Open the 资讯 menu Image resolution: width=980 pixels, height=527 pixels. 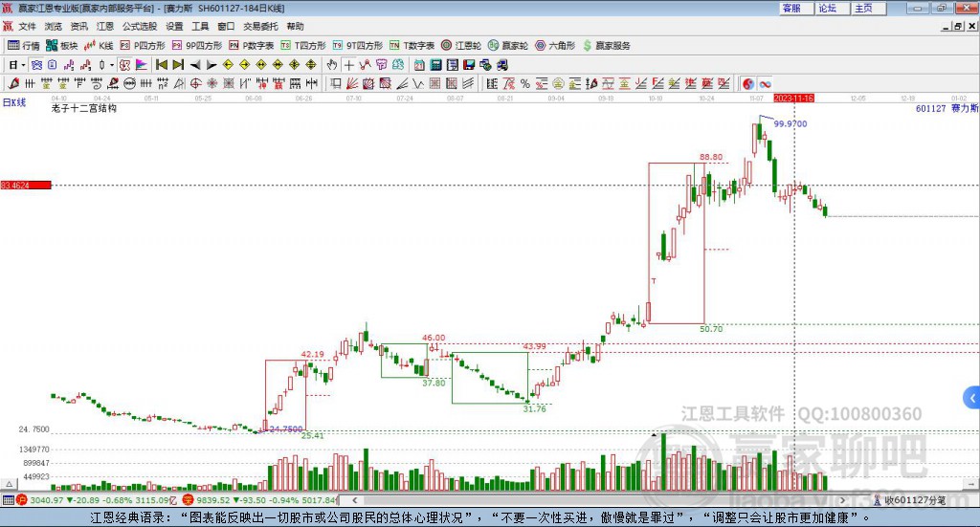(79, 26)
